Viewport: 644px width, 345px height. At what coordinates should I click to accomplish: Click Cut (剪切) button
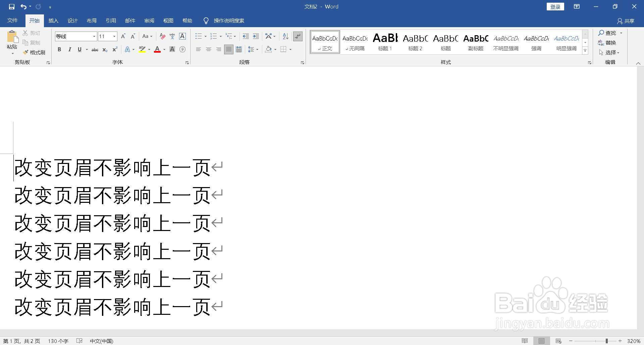(x=31, y=33)
